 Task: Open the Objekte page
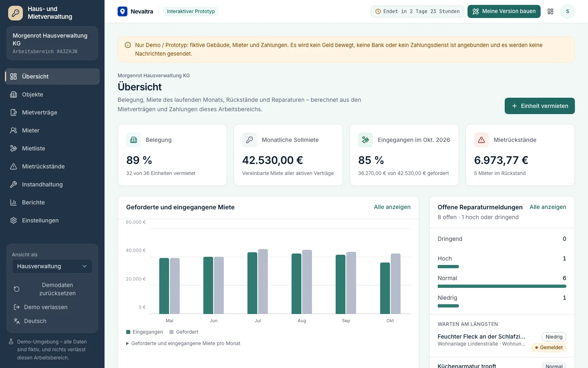(52, 94)
